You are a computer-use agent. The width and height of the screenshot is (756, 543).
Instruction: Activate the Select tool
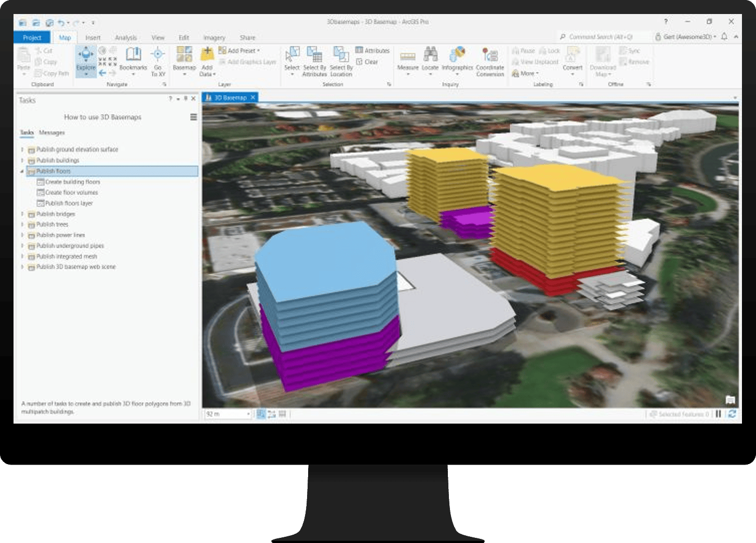[292, 60]
